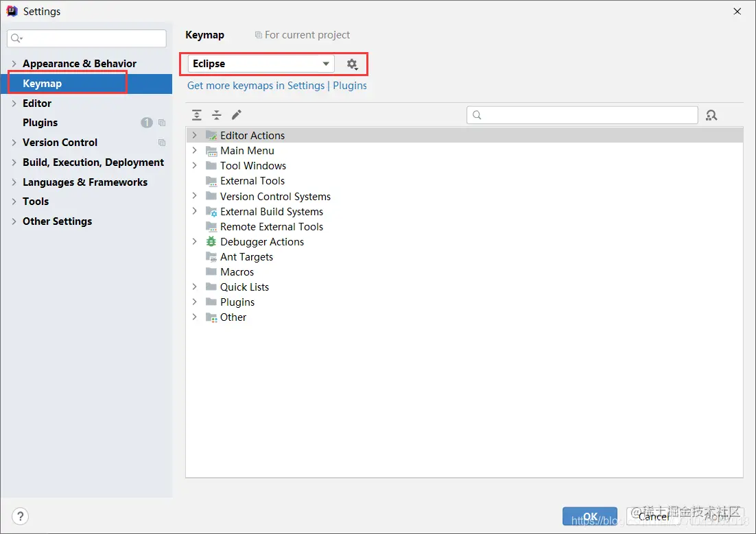Select the 'External Tools' row text
The width and height of the screenshot is (756, 534).
pos(252,181)
